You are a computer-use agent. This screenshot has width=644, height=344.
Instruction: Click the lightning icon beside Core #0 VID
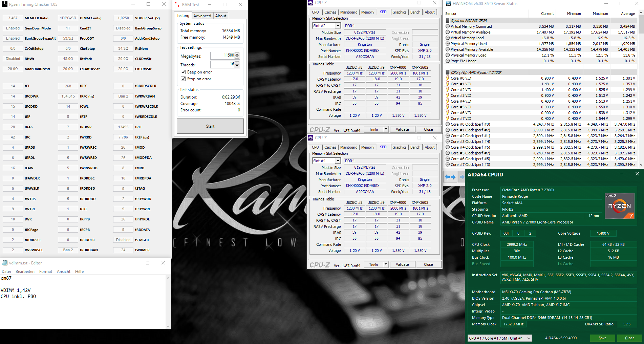448,78
